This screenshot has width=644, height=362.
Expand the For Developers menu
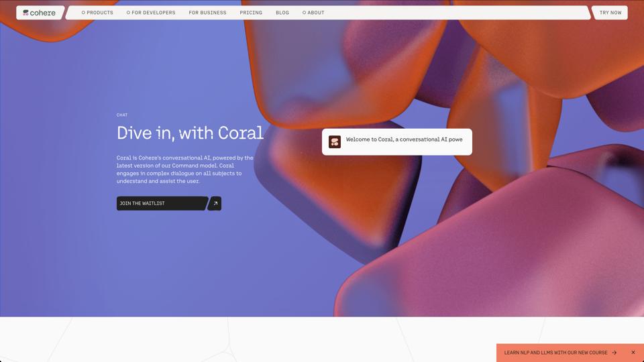(x=154, y=13)
